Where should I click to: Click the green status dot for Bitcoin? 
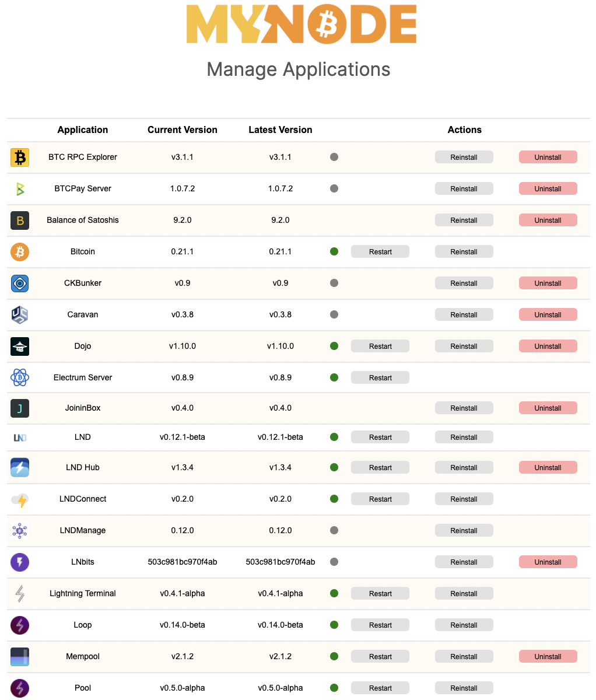(x=334, y=251)
